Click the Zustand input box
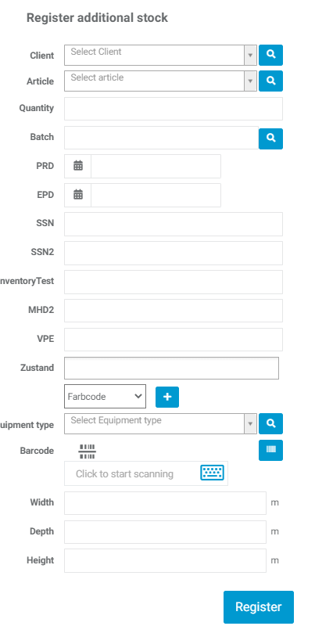The image size is (315, 644). [171, 368]
